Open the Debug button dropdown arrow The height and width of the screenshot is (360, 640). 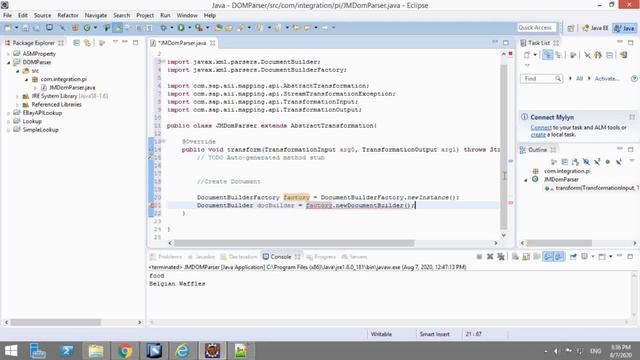171,28
